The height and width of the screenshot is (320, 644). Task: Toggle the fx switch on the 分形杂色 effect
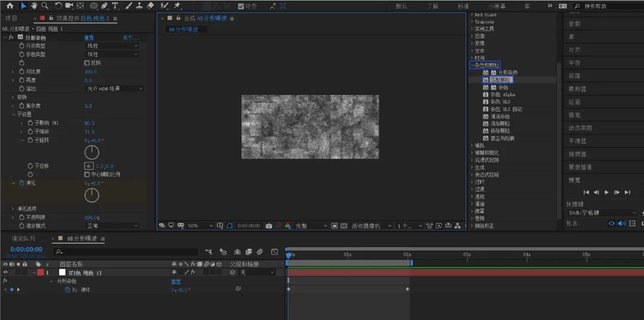11,38
